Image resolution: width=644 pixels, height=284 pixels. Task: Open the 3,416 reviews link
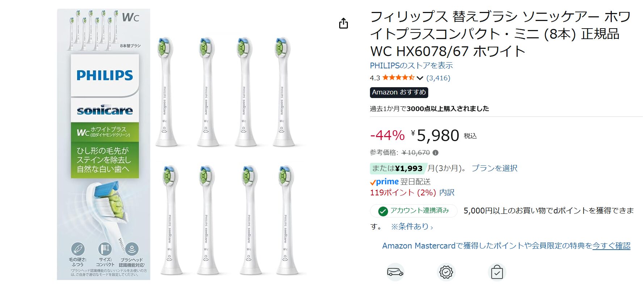[438, 78]
